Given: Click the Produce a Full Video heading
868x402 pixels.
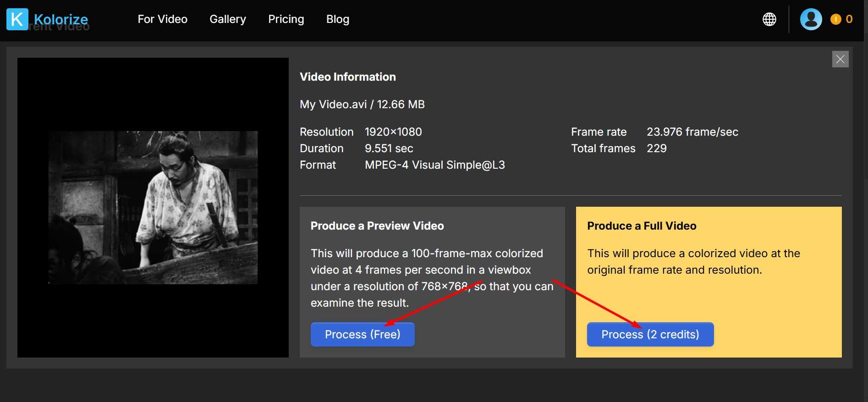Looking at the screenshot, I should click(x=642, y=226).
